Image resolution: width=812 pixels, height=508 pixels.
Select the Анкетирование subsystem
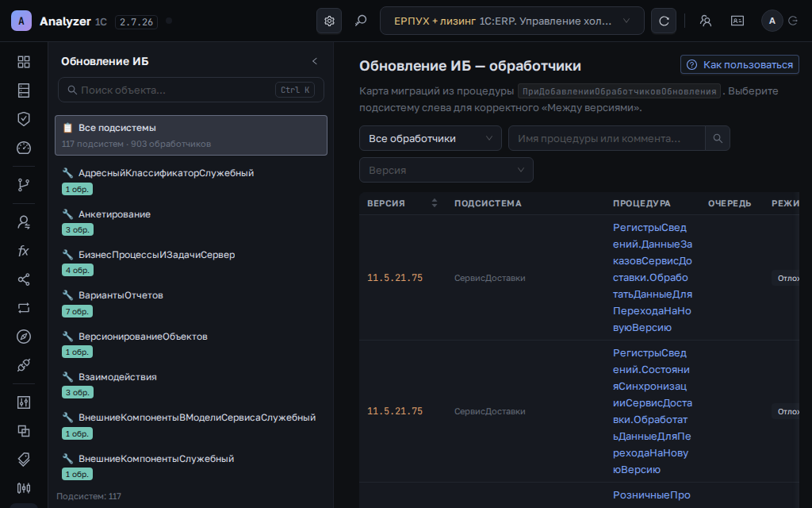pos(191,221)
